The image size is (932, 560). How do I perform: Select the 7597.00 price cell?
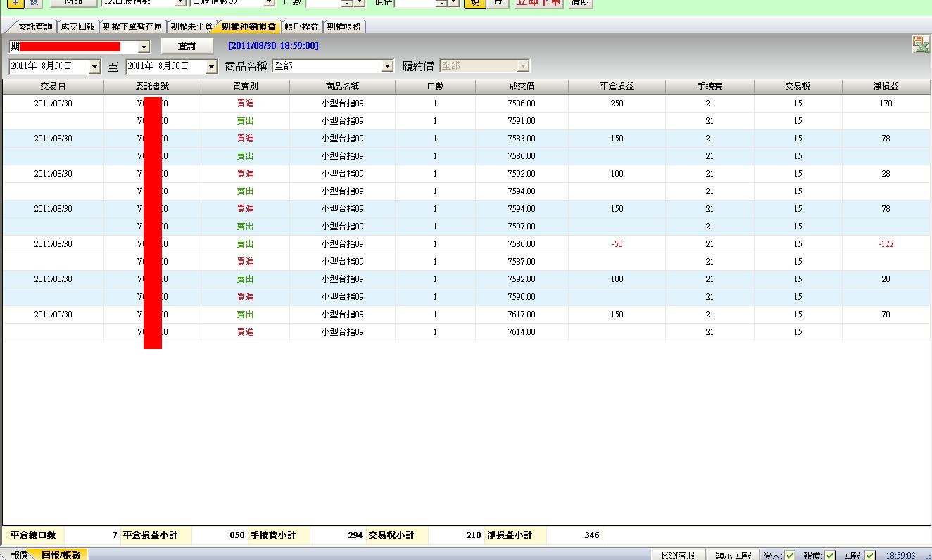pyautogui.click(x=522, y=227)
